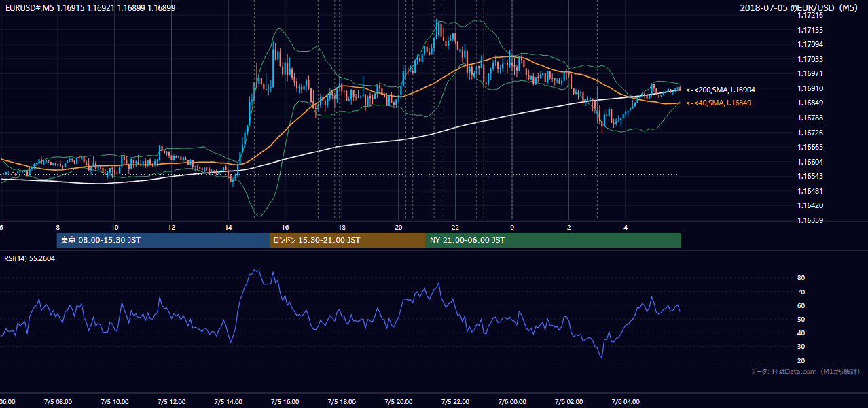Click RSI scale value 50
This screenshot has width=868, height=408.
coord(801,319)
